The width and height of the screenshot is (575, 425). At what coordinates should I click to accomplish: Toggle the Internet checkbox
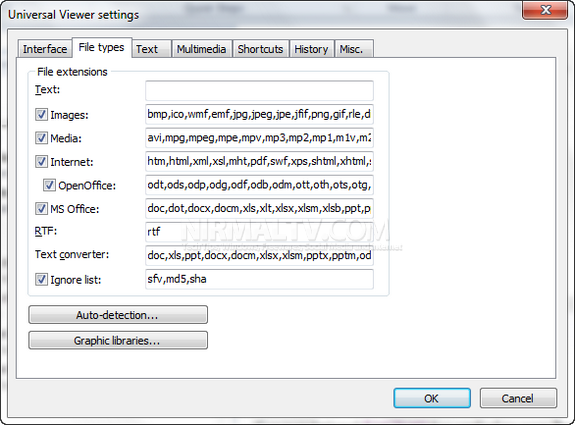tap(41, 161)
